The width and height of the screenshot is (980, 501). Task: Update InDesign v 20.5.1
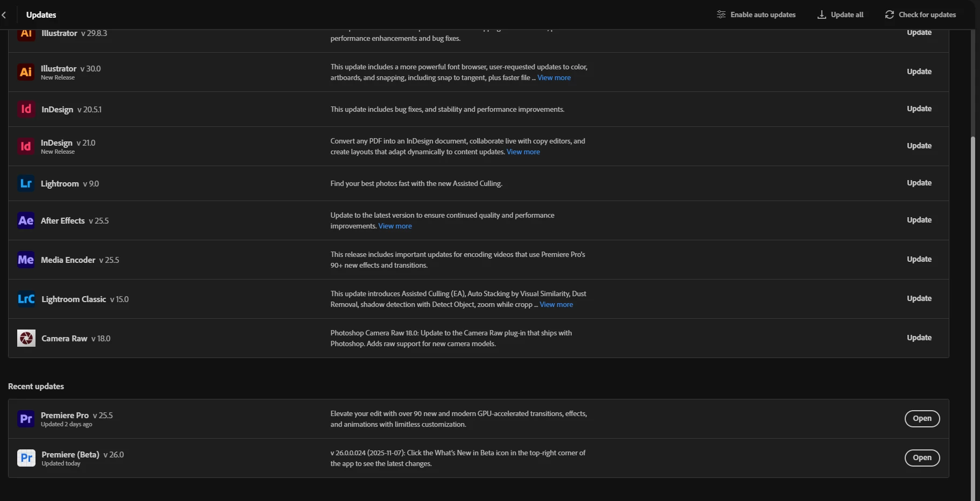919,109
